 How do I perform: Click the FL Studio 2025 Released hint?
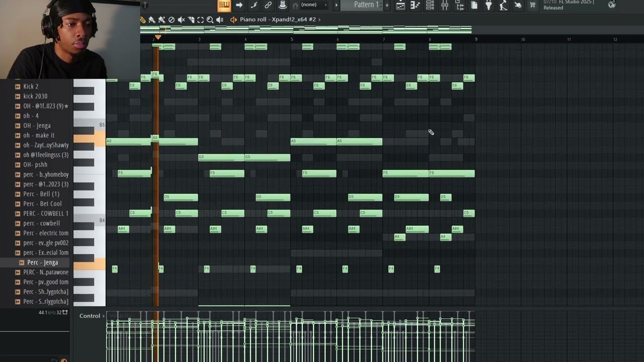tap(569, 5)
